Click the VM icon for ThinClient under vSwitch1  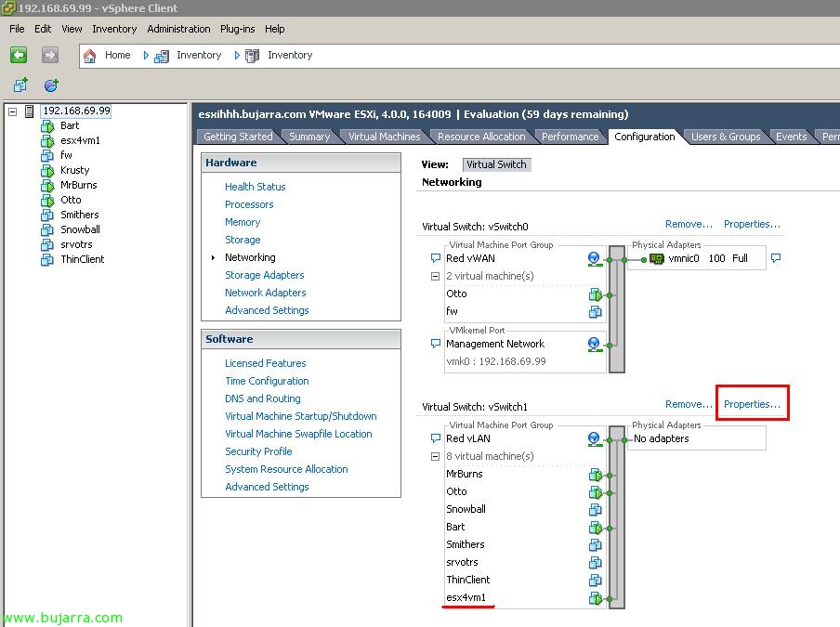(595, 580)
